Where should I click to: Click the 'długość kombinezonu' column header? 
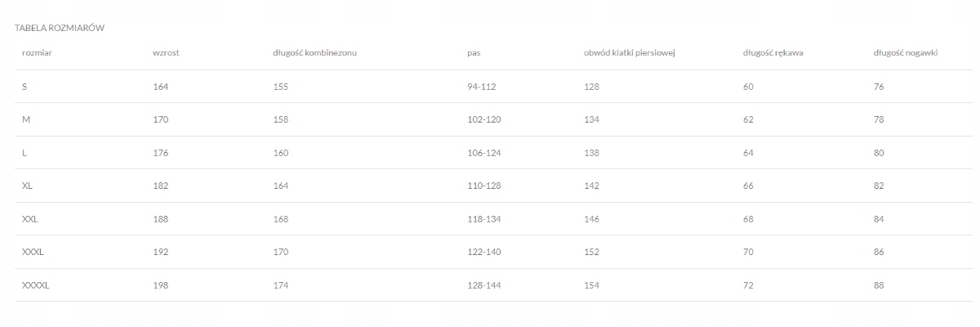(314, 53)
